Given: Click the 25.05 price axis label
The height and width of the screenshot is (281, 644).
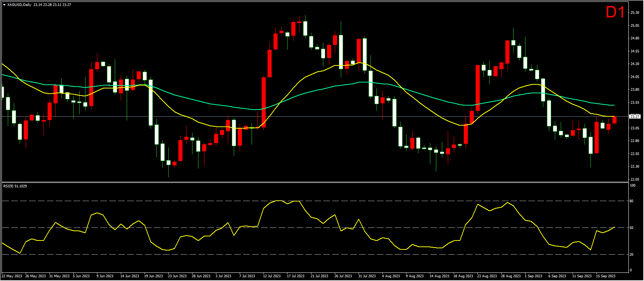Looking at the screenshot, I should (x=635, y=26).
